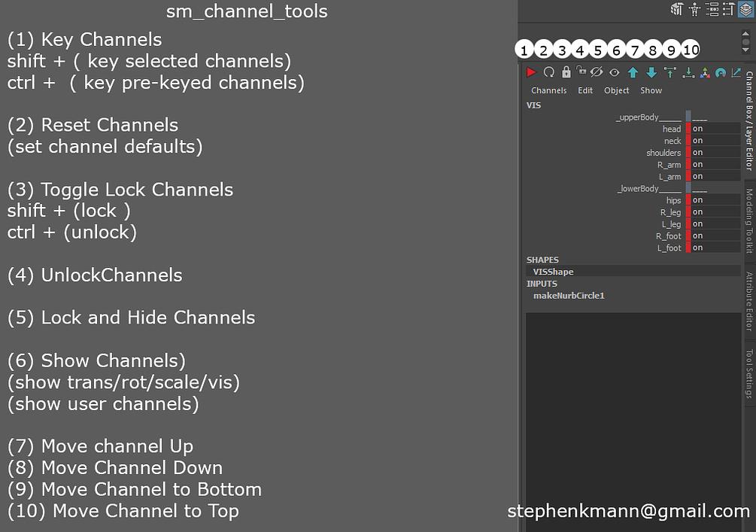Click the Move Channel to Top icon
756x532 pixels.
point(670,71)
